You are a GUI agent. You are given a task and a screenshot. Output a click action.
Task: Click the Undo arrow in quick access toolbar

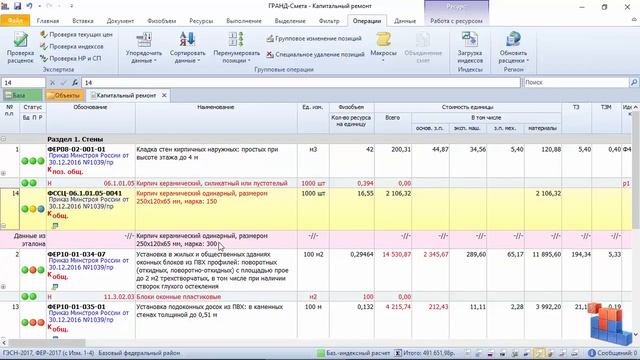click(x=29, y=6)
